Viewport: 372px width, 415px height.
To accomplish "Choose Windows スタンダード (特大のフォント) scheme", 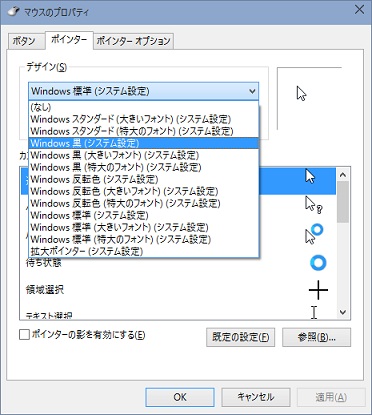I will pos(144,131).
